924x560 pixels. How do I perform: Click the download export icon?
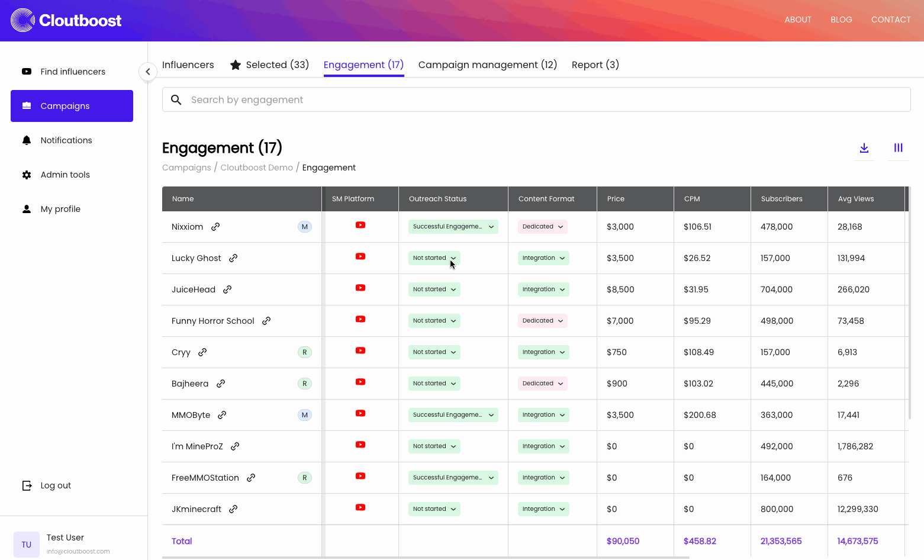coord(864,148)
